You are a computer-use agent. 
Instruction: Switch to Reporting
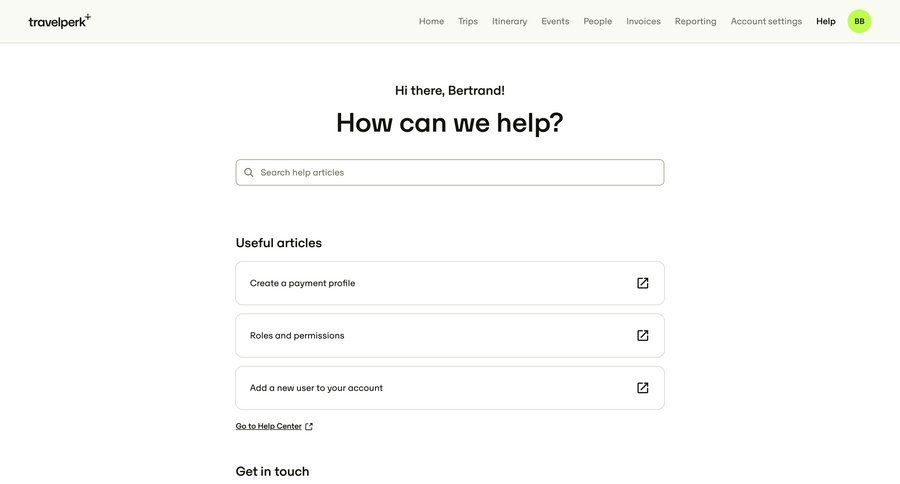pos(695,21)
